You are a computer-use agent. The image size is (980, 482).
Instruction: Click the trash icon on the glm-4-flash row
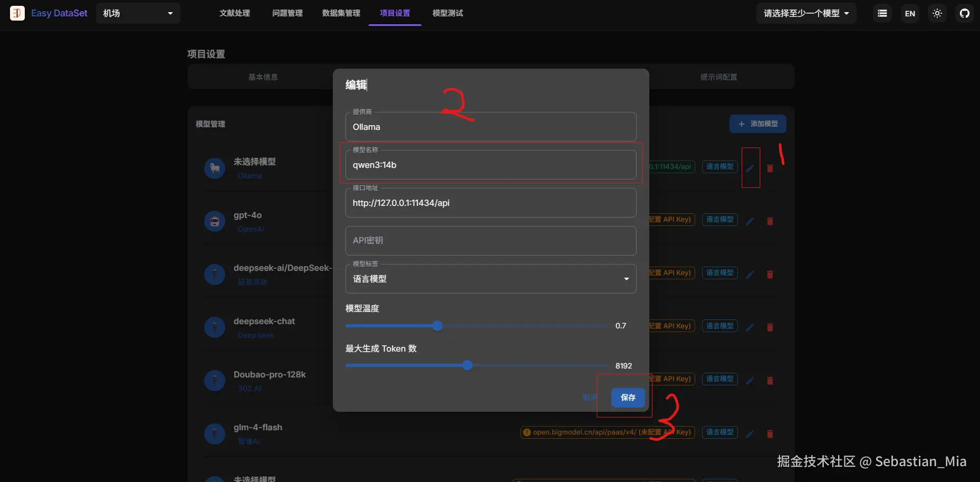tap(770, 434)
